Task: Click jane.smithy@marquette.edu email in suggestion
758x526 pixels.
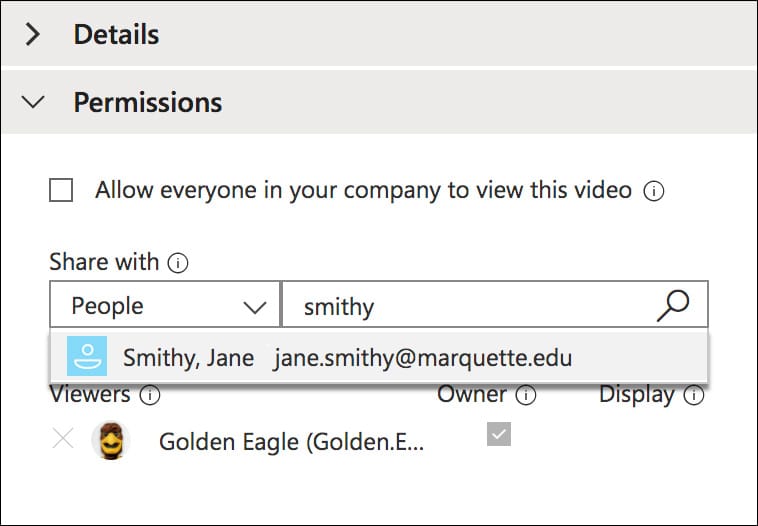Action: (x=423, y=357)
